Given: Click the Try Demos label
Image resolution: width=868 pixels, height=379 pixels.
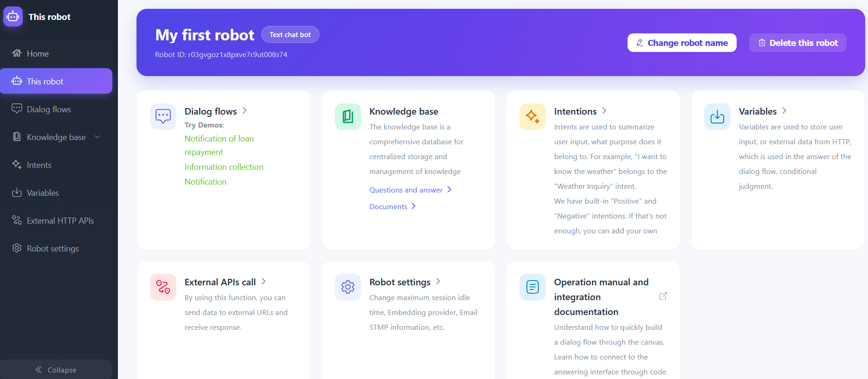Looking at the screenshot, I should click(x=204, y=125).
